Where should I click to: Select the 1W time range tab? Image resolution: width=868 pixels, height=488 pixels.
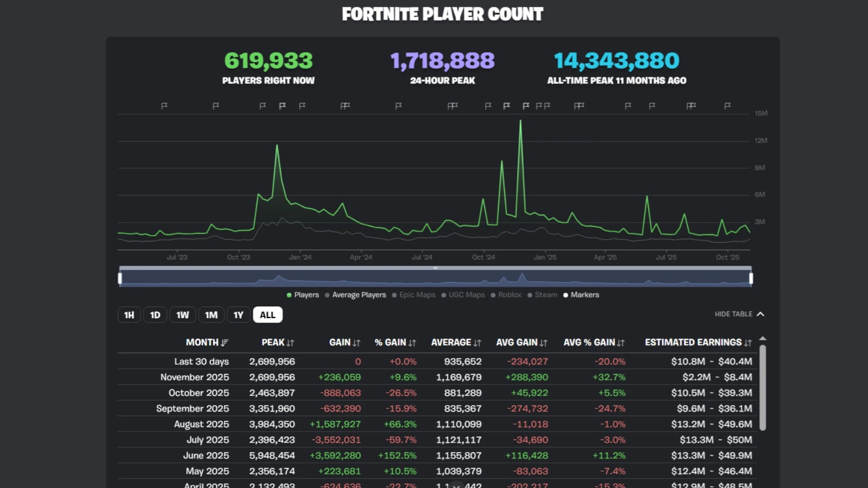point(182,315)
